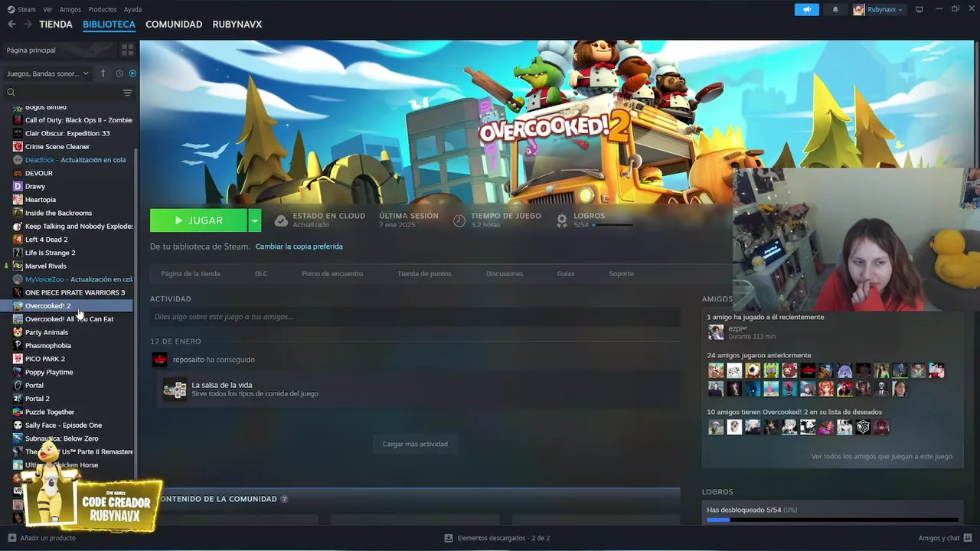The height and width of the screenshot is (551, 980).
Task: Click the achievements gear icon
Action: tap(562, 220)
